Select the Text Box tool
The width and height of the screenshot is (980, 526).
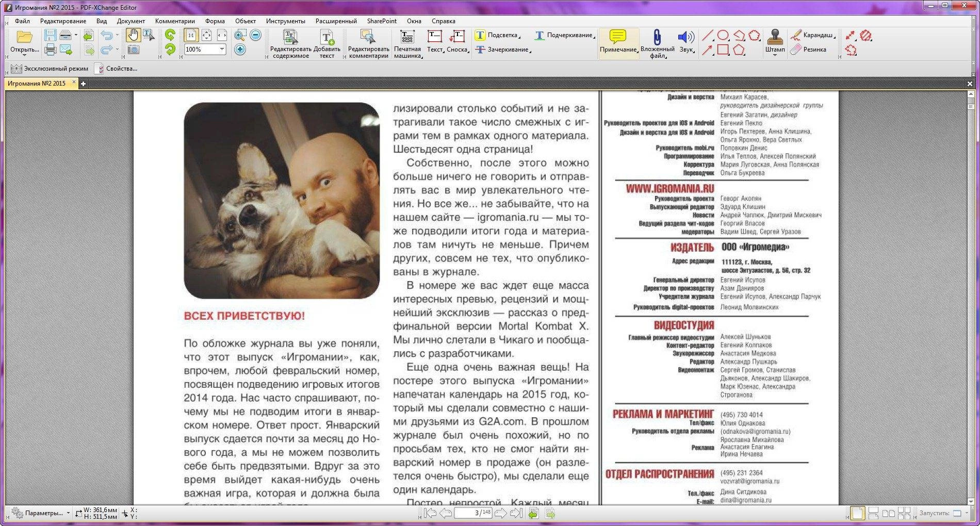click(435, 42)
